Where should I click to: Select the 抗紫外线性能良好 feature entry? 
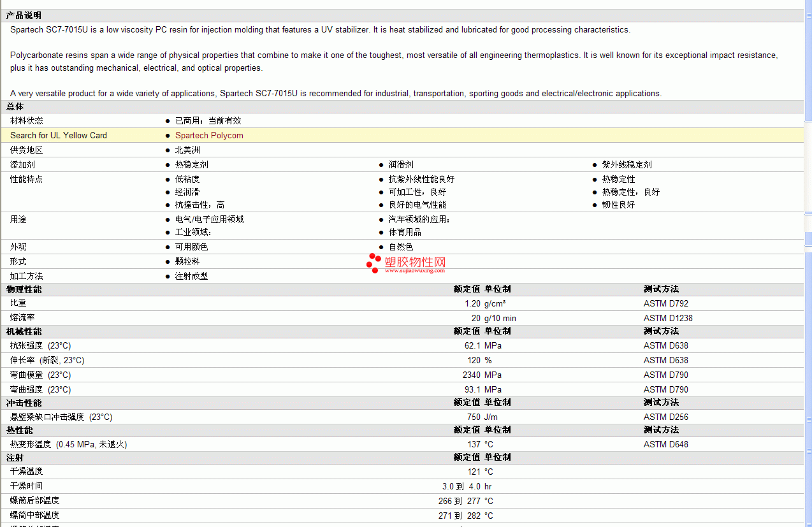[422, 179]
